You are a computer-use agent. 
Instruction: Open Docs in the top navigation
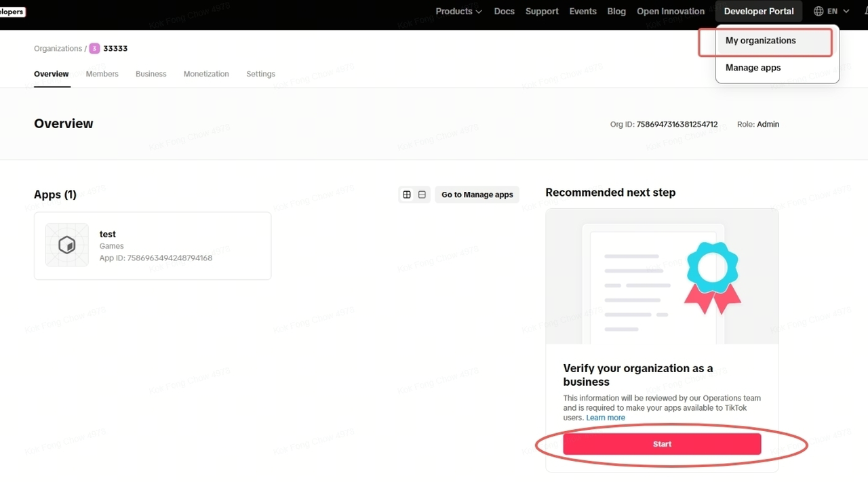click(x=504, y=12)
